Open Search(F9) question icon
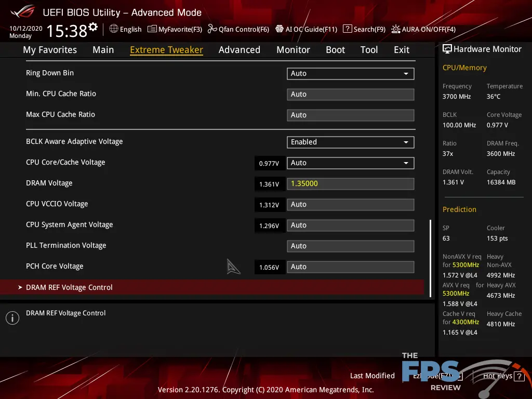This screenshot has height=399, width=532. tap(348, 29)
